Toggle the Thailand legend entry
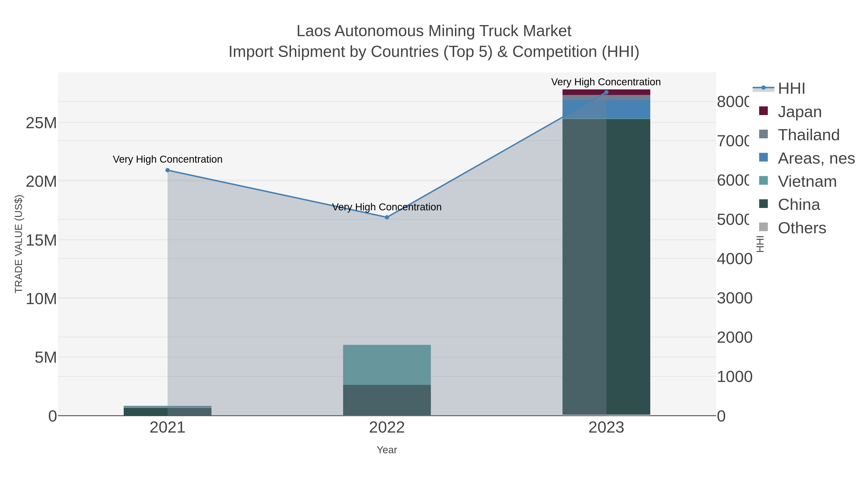This screenshot has width=868, height=488. (799, 135)
